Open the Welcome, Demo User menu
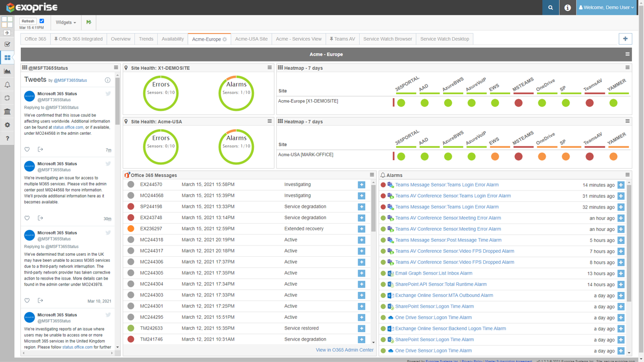Image resolution: width=644 pixels, height=362 pixels. coord(606,8)
